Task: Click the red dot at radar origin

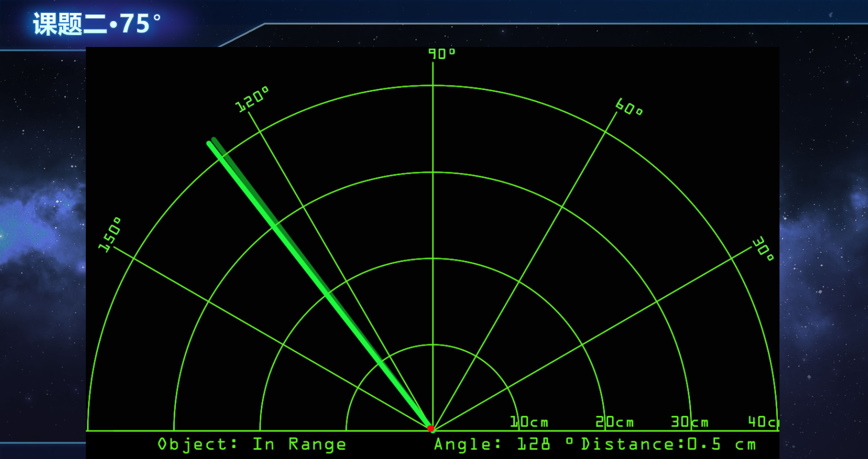Action: tap(431, 429)
